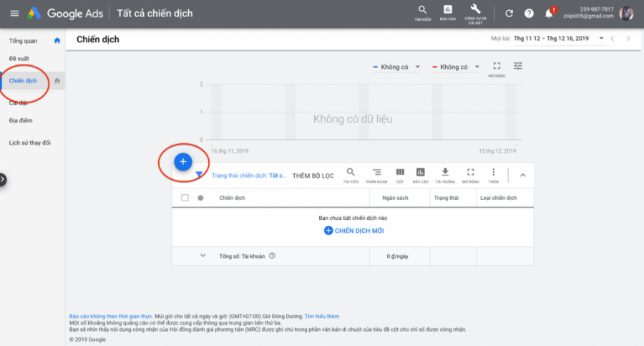
Task: Open the Thêm three-dot menu
Action: coord(494,176)
